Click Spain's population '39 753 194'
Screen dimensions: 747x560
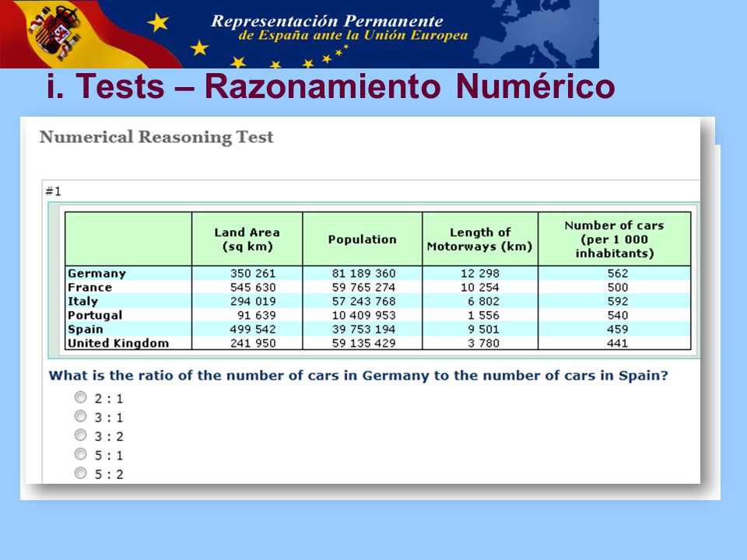(364, 329)
